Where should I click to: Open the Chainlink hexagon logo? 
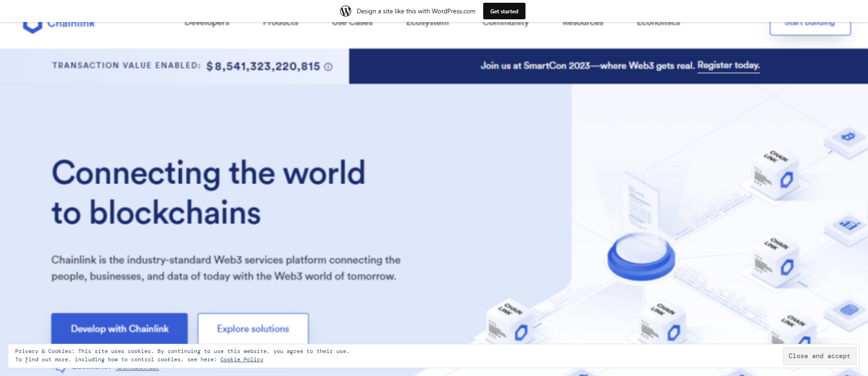click(x=33, y=27)
